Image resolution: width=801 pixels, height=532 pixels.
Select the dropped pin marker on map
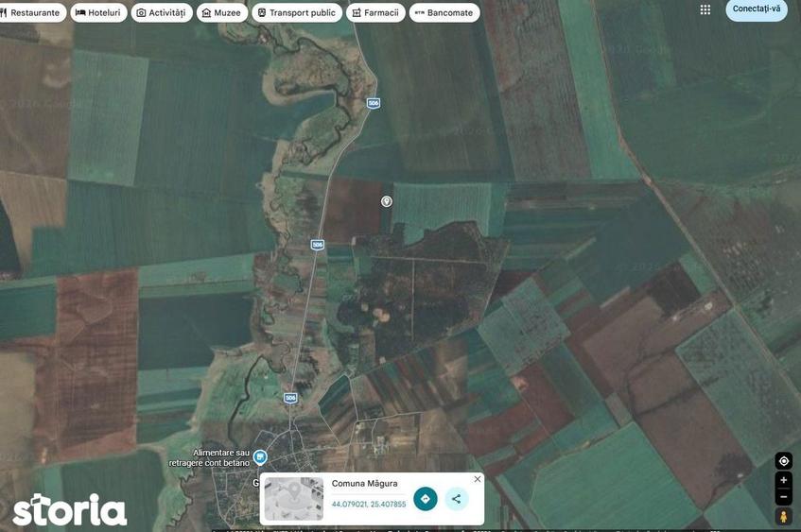point(387,201)
